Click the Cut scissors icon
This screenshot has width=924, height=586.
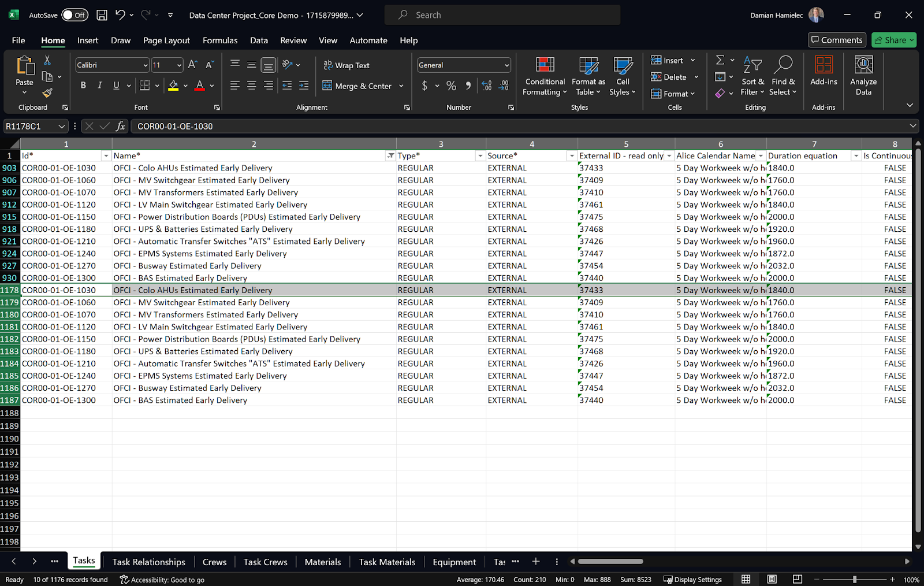tap(47, 60)
